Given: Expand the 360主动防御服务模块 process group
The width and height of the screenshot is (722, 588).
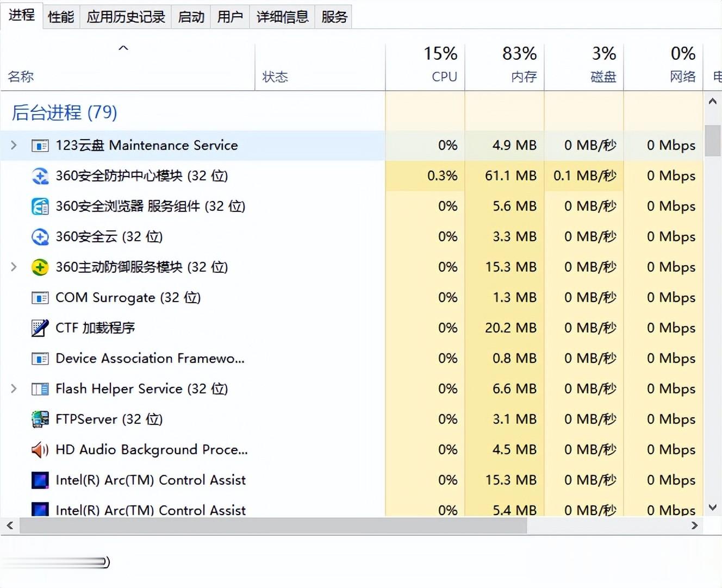Looking at the screenshot, I should [14, 267].
